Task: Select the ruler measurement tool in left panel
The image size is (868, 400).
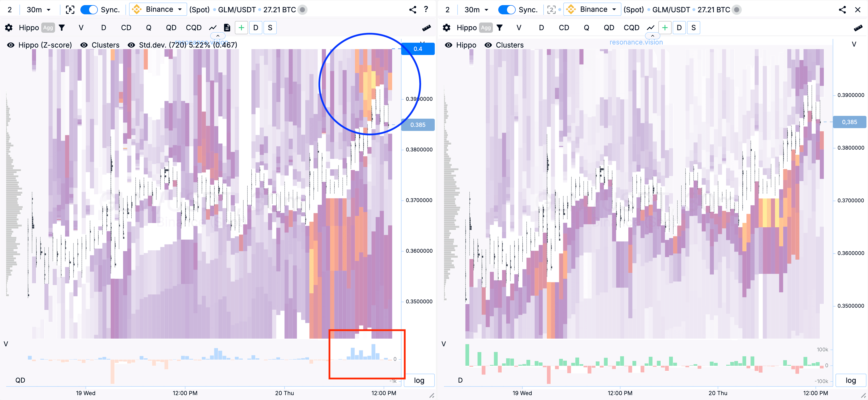Action: pyautogui.click(x=426, y=28)
